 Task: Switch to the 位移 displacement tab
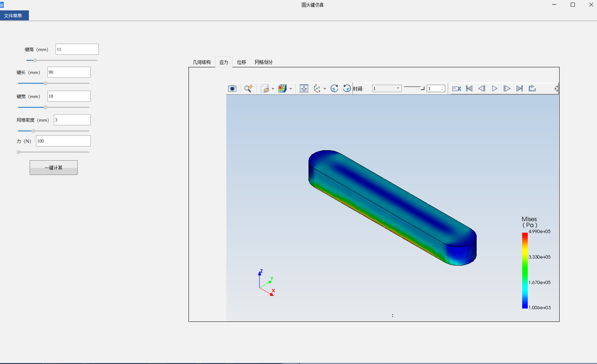pyautogui.click(x=241, y=62)
